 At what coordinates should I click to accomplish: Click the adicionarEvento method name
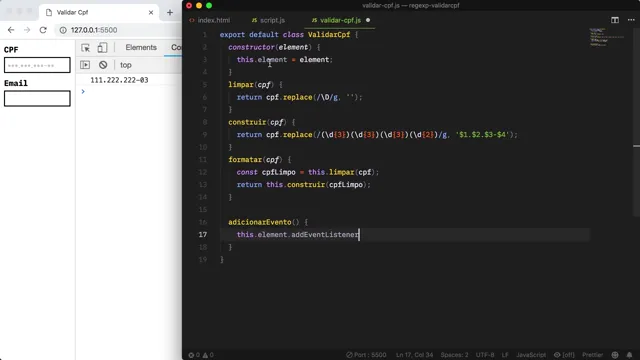[x=260, y=222]
